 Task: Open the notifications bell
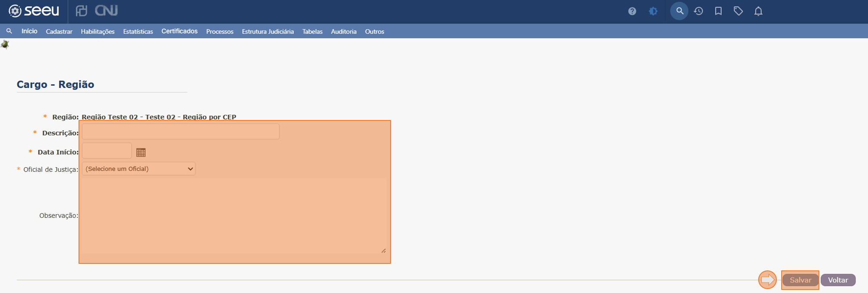pos(758,11)
